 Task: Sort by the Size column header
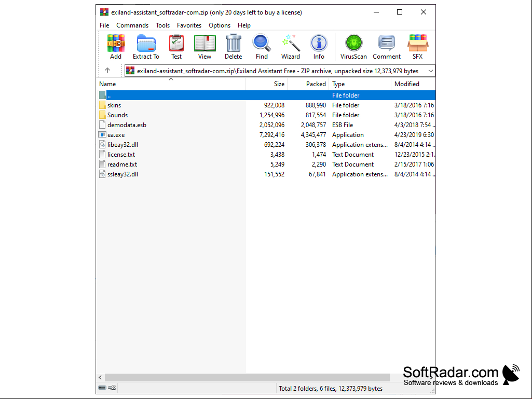click(x=267, y=84)
